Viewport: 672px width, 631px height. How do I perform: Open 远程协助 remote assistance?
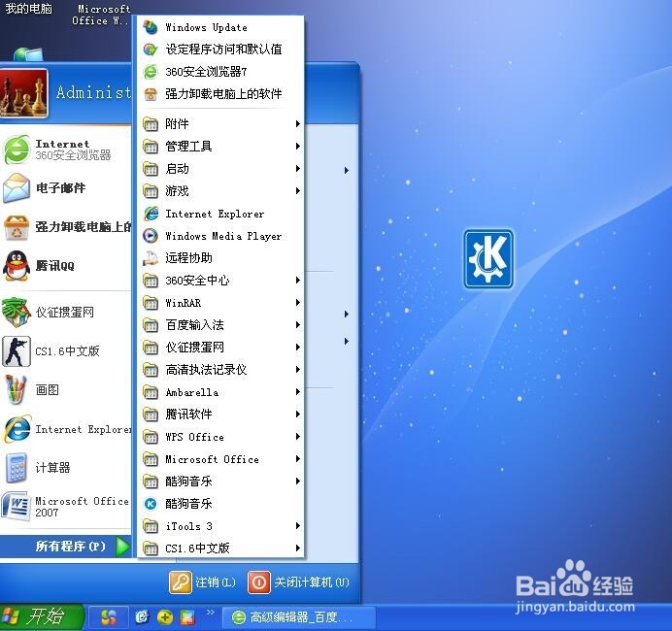(x=220, y=258)
